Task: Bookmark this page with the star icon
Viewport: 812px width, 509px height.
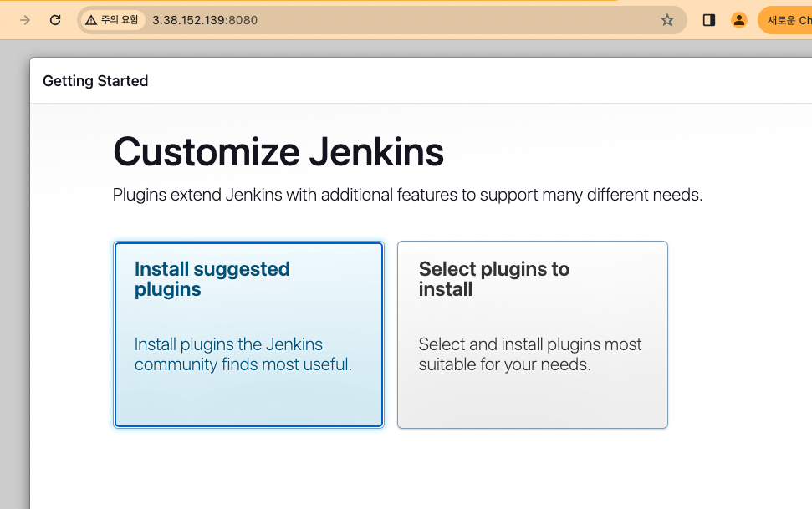Action: [667, 20]
